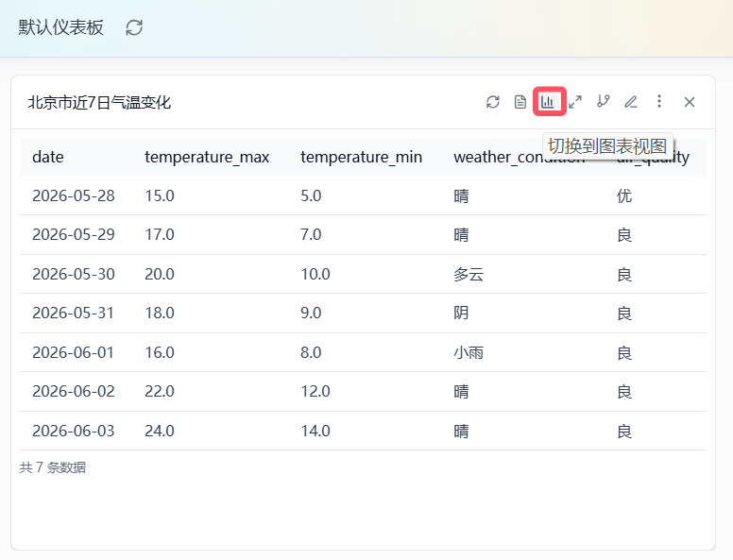Image resolution: width=733 pixels, height=560 pixels.
Task: Click the 晴 cell in the 2026-05-28 row
Action: coord(461,195)
